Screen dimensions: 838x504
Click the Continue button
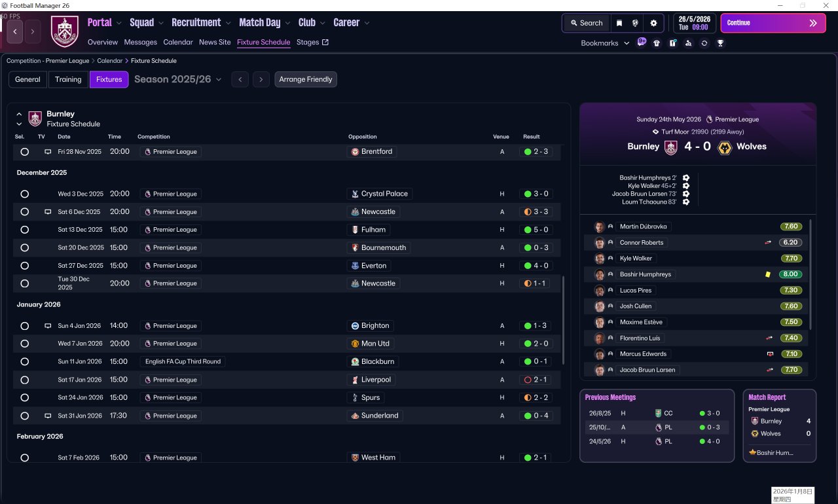point(773,23)
